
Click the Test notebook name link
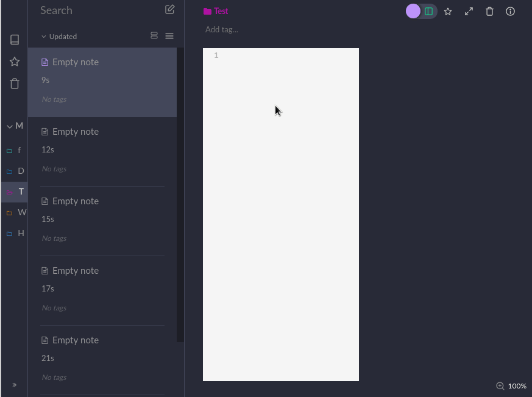(221, 11)
